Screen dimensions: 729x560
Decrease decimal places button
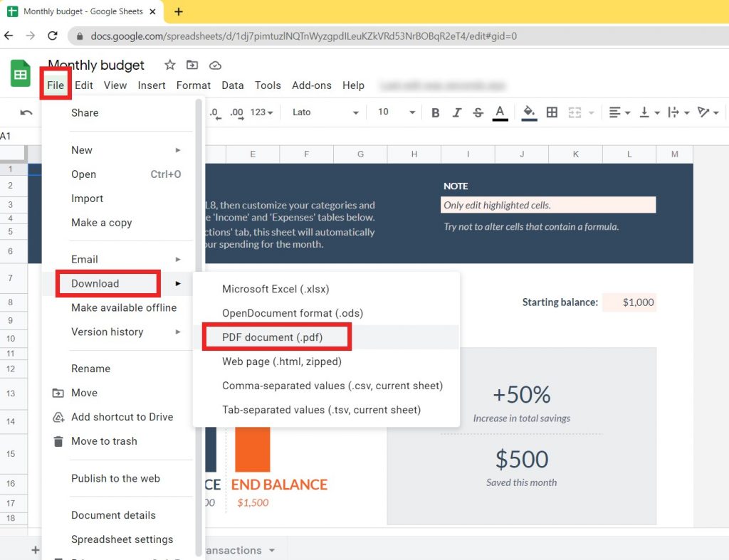214,112
